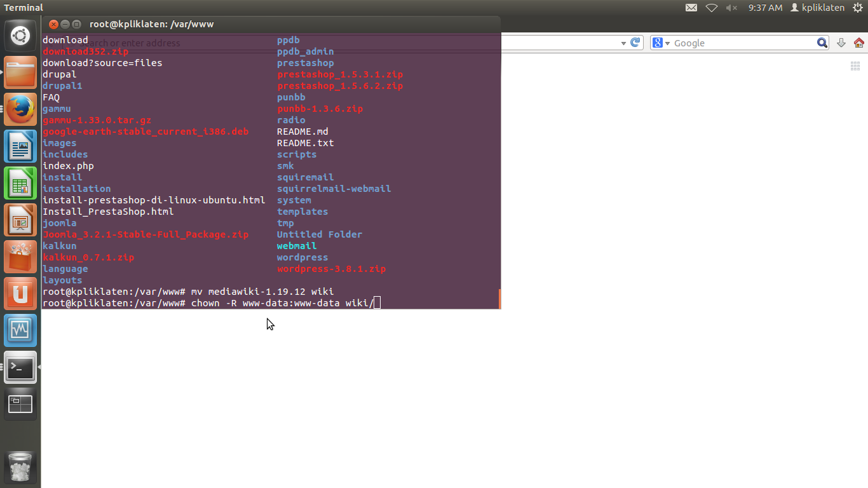The image size is (868, 488).
Task: Open the Ubuntu Dash home launcher
Action: point(20,36)
